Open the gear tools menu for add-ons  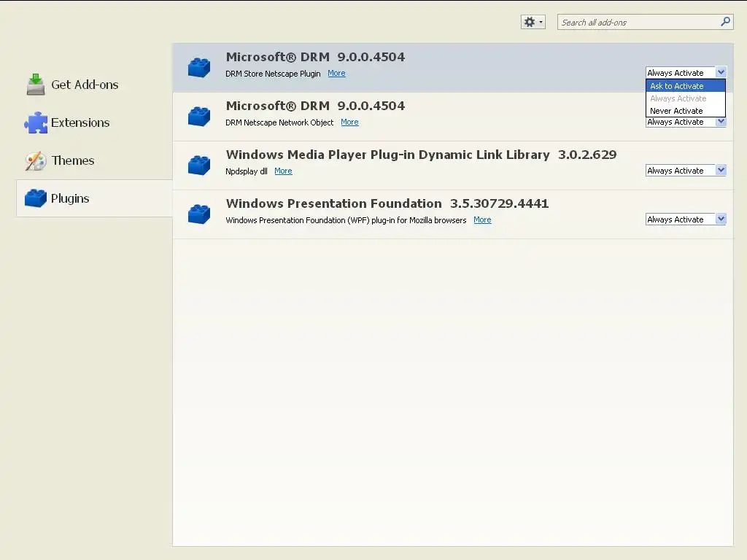pos(533,22)
